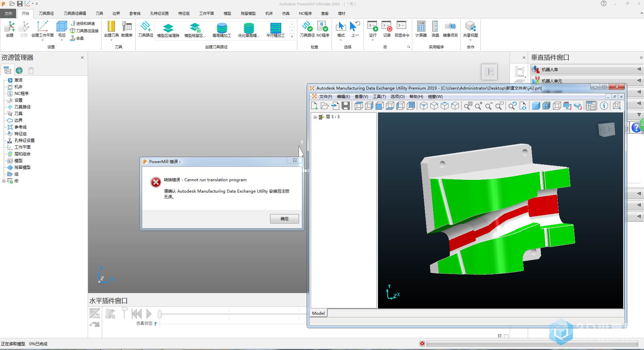Click the simulation rewind-to-start button
Screen dimensions: 644x350
coord(137,314)
